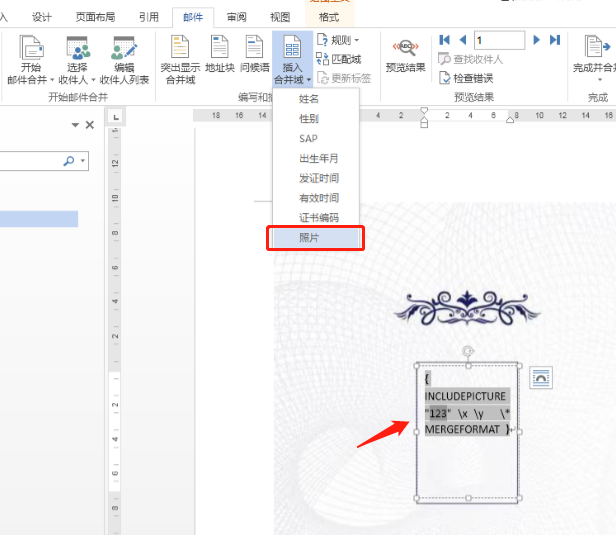616x535 pixels.
Task: Click the record number input field
Action: (499, 40)
